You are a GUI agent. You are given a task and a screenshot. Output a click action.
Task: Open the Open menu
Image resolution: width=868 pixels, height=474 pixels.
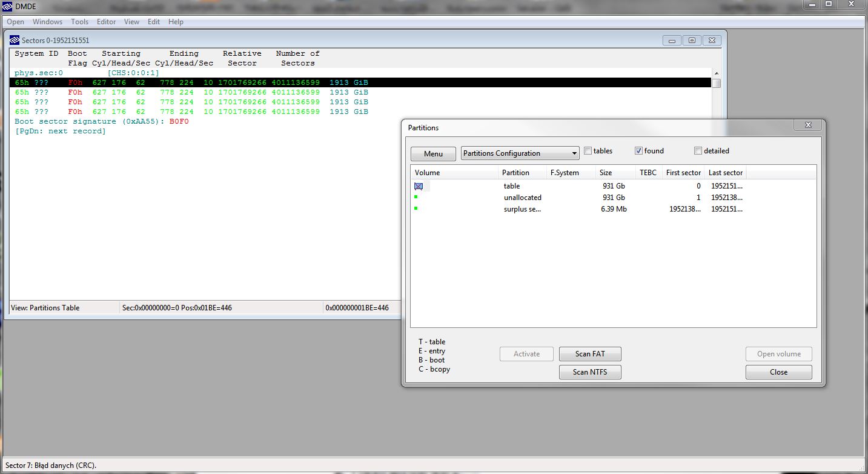[x=16, y=22]
